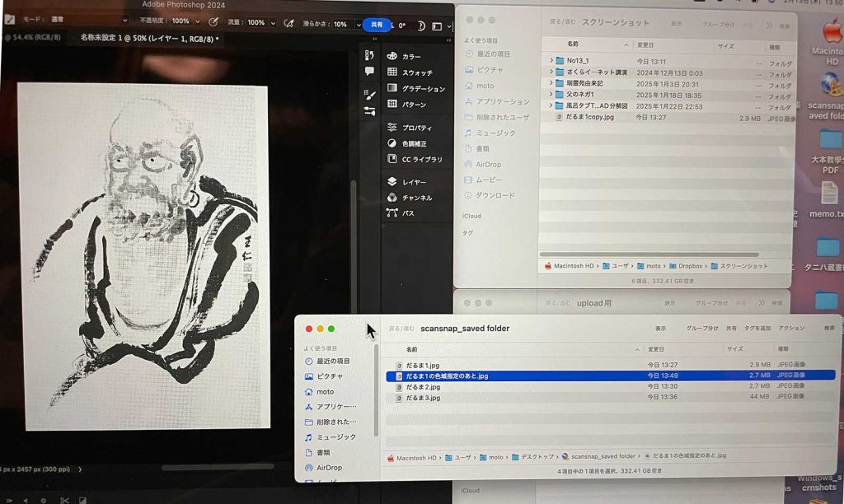The height and width of the screenshot is (504, 844).
Task: Open アクション menu in scansnap_saved folder toolbar
Action: point(790,328)
